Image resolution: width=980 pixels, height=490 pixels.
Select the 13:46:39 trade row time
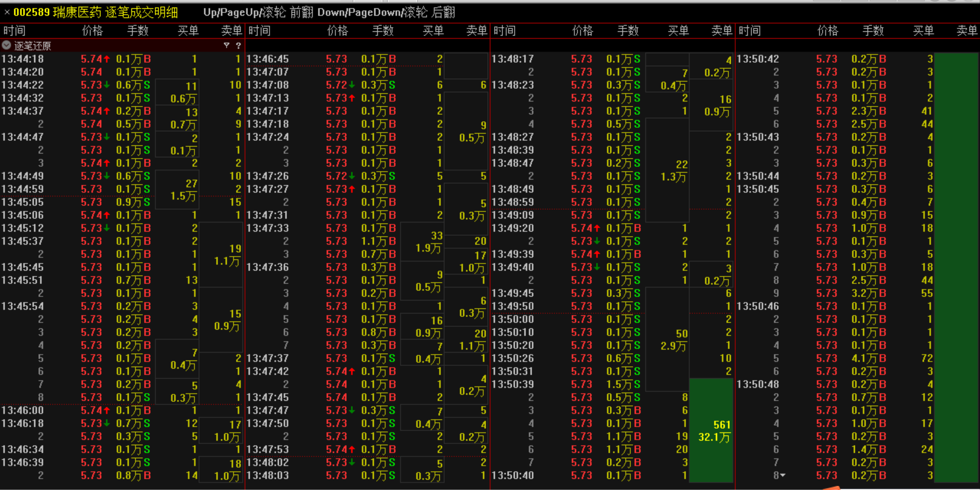pyautogui.click(x=22, y=462)
